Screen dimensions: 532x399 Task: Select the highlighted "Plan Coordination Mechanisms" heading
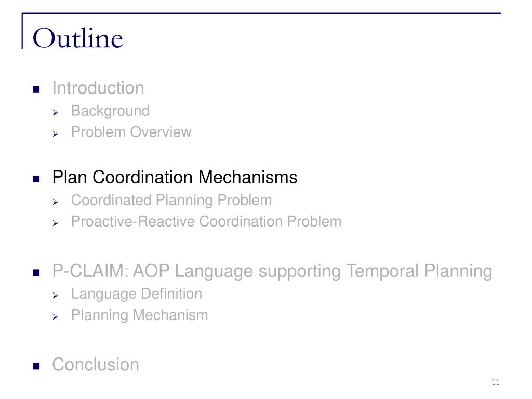175,177
